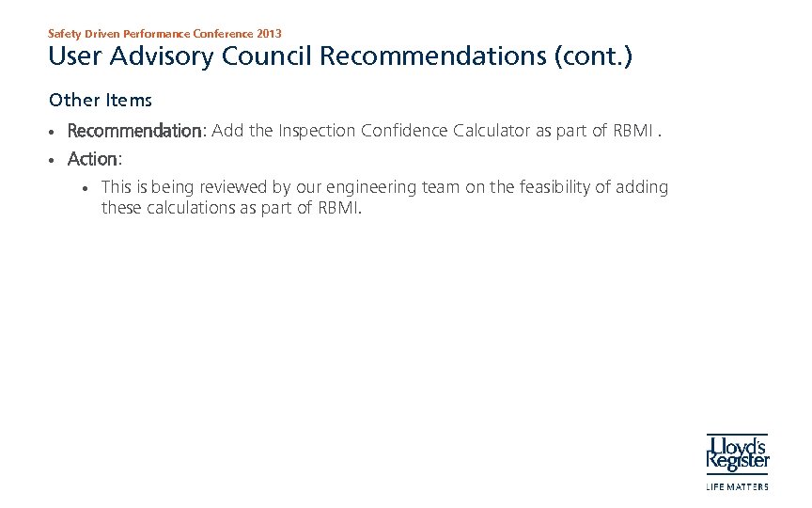812x508 pixels.
Task: Click the word 'Council' in the title
Action: point(267,56)
